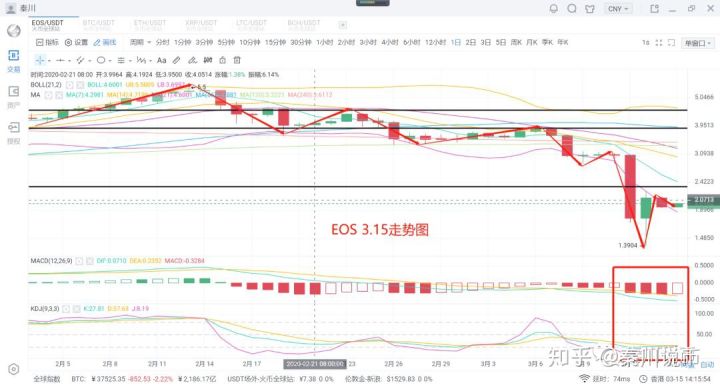720x387 pixels.
Task: Open the CNY currency dropdown
Action: coord(618,9)
